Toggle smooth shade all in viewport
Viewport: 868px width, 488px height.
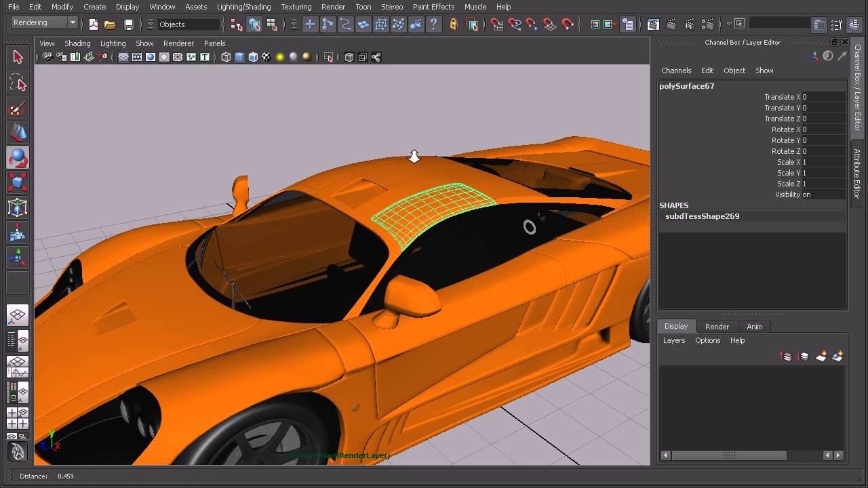(239, 58)
